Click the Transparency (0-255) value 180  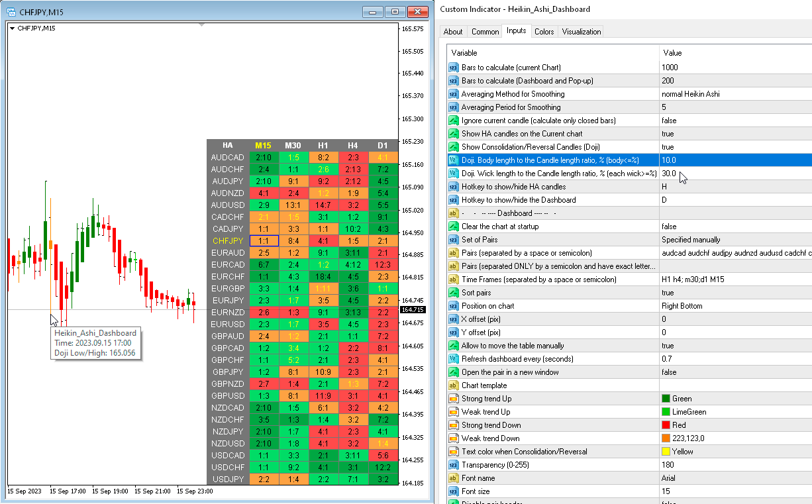(x=668, y=465)
